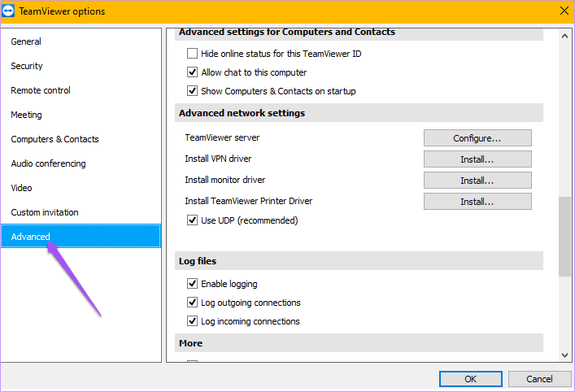
Task: Click scrollbar up arrow in settings pane
Action: tap(564, 36)
